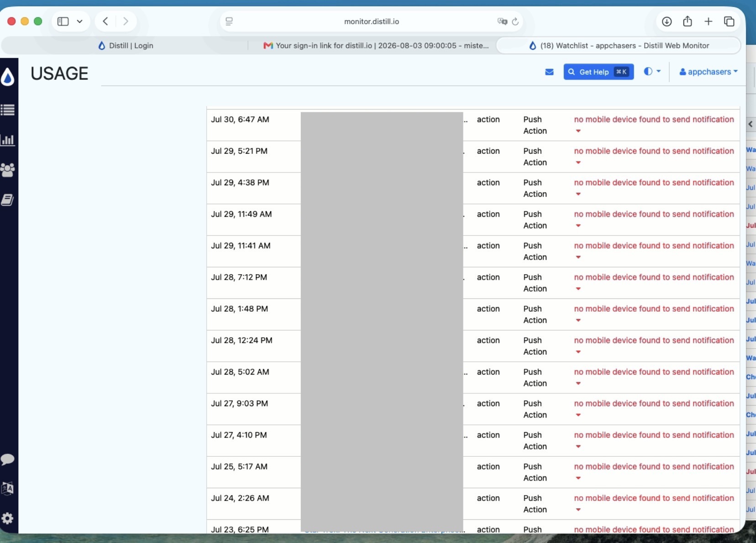Expand error details for Jul 29, 11:41 AM
Viewport: 756px width, 543px height.
[578, 257]
